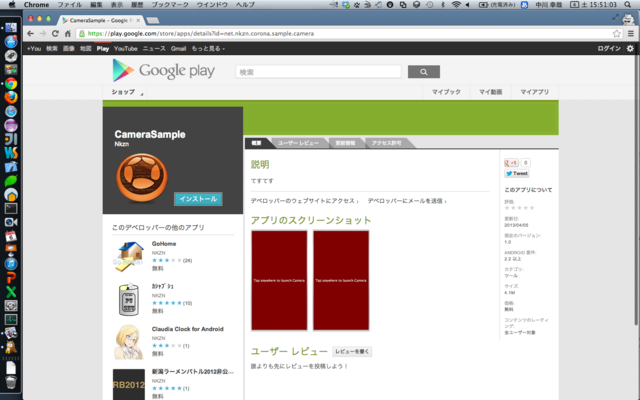The width and height of the screenshot is (640, 400).
Task: Open Activity Monitor in the dock
Action: tap(11, 319)
